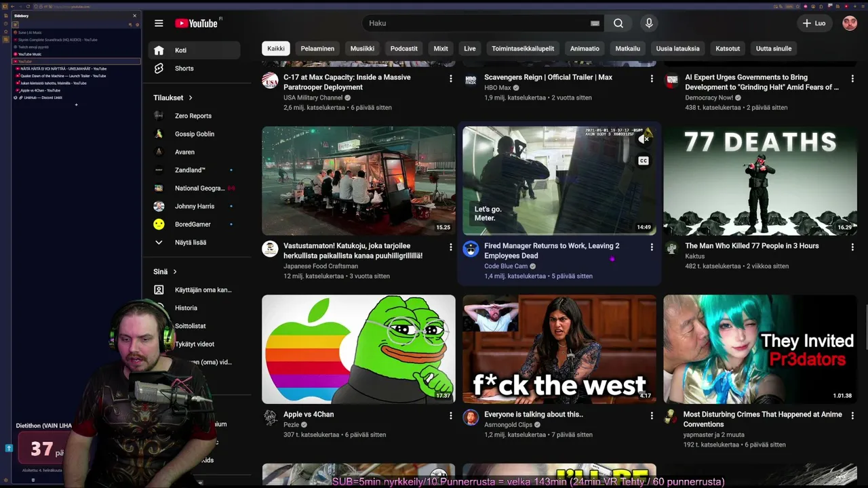Play the They Invited Pr3dators thumbnail

point(760,349)
